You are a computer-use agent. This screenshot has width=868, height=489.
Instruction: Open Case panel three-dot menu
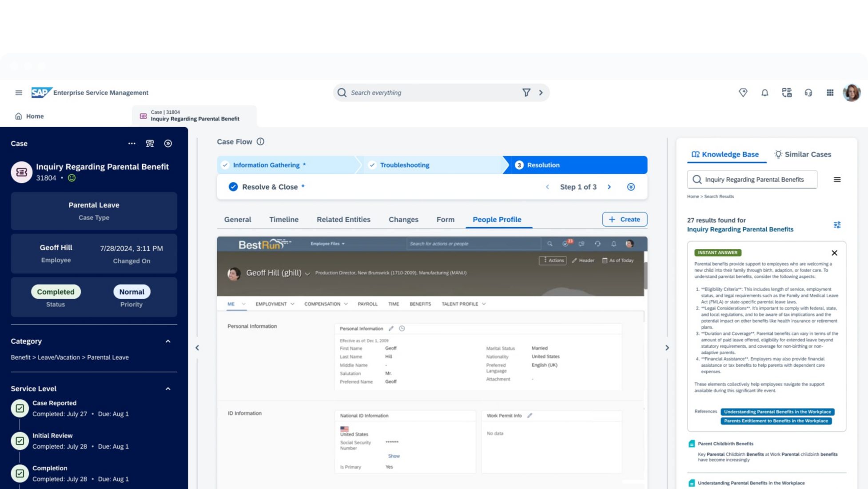pyautogui.click(x=131, y=144)
